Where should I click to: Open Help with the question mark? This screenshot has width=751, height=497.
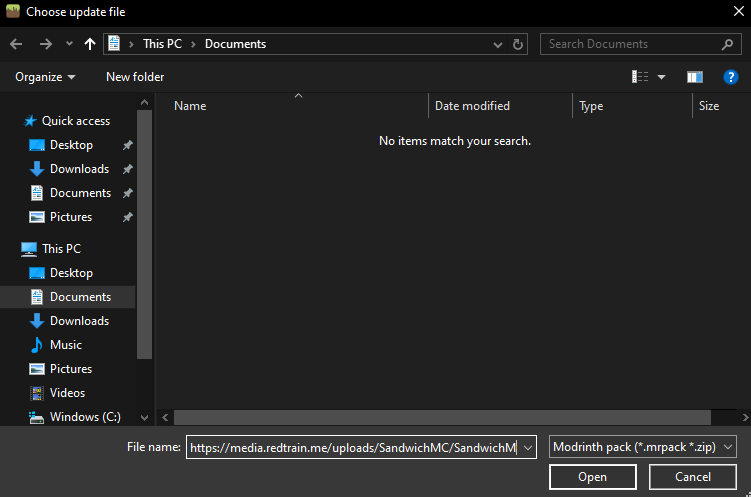pyautogui.click(x=730, y=77)
